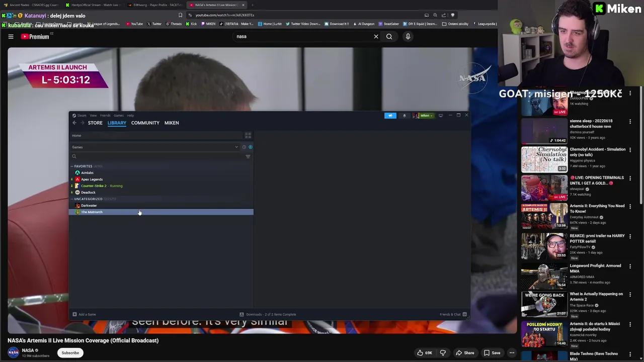Click the Apex Legends game icon
The height and width of the screenshot is (362, 644).
click(77, 179)
